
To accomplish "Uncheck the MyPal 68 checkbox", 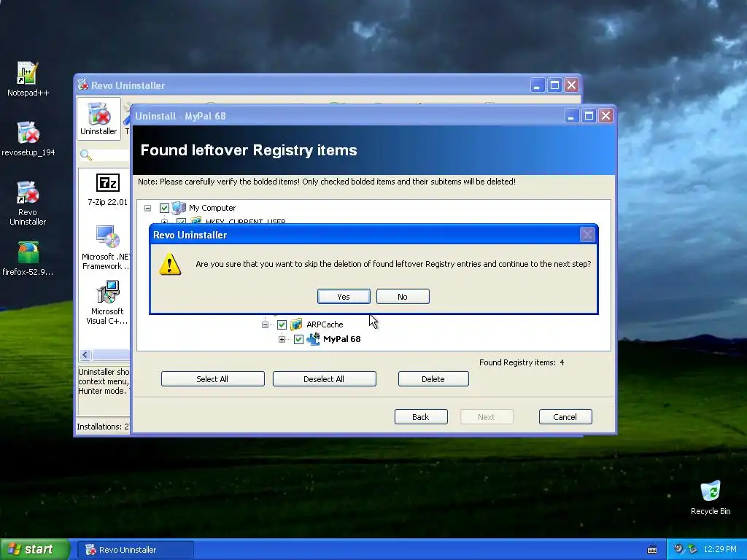I will click(x=298, y=340).
